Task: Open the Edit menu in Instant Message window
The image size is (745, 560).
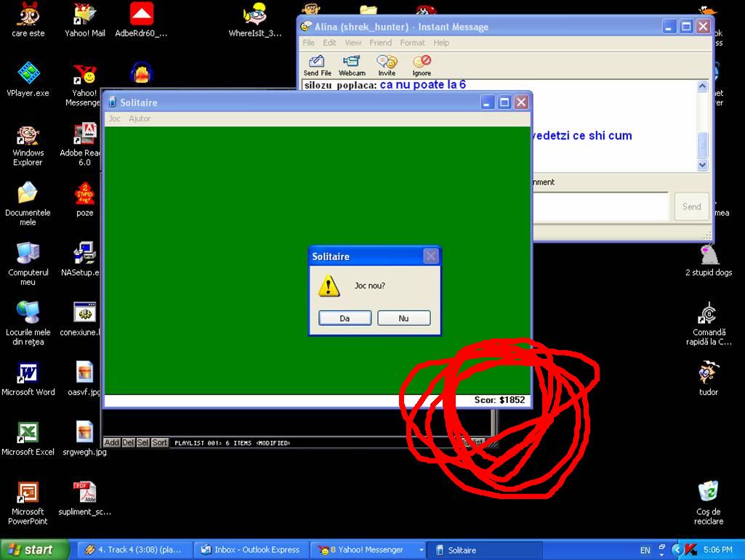Action: [330, 43]
